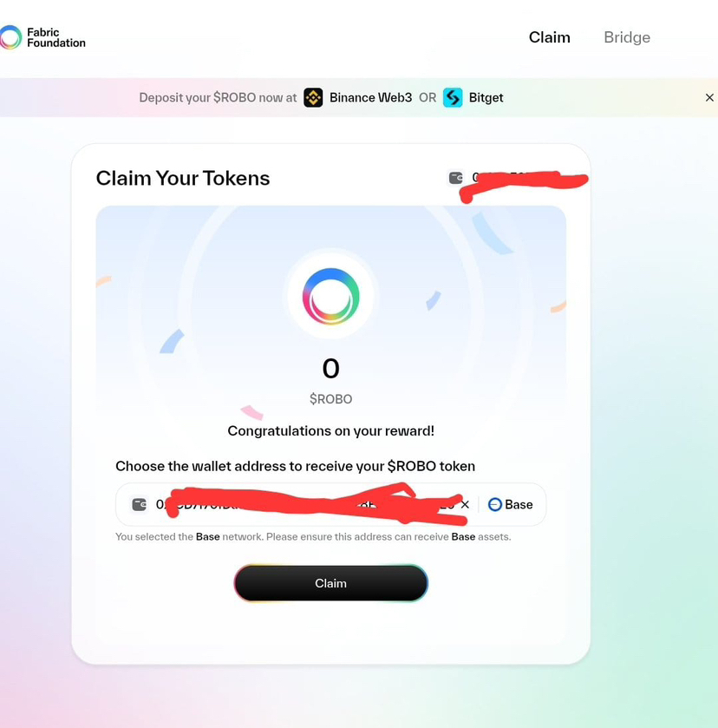Click the Base network icon
Viewport: 718px width, 728px height.
pos(495,504)
